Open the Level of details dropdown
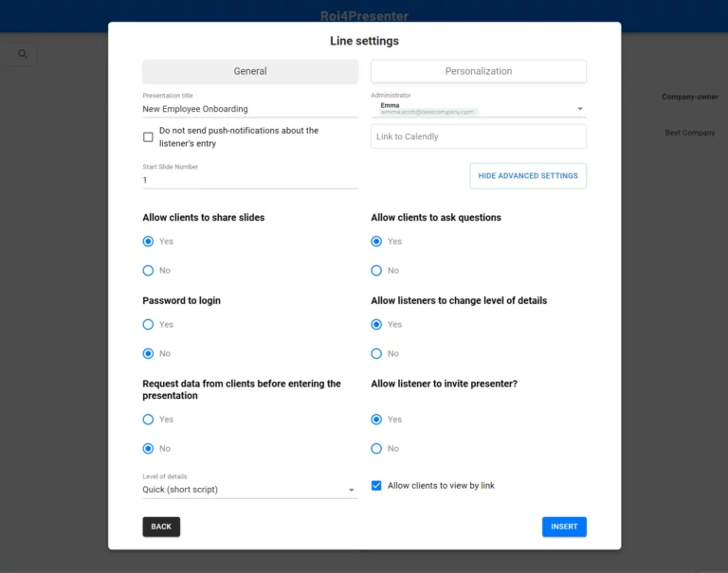 click(x=250, y=490)
